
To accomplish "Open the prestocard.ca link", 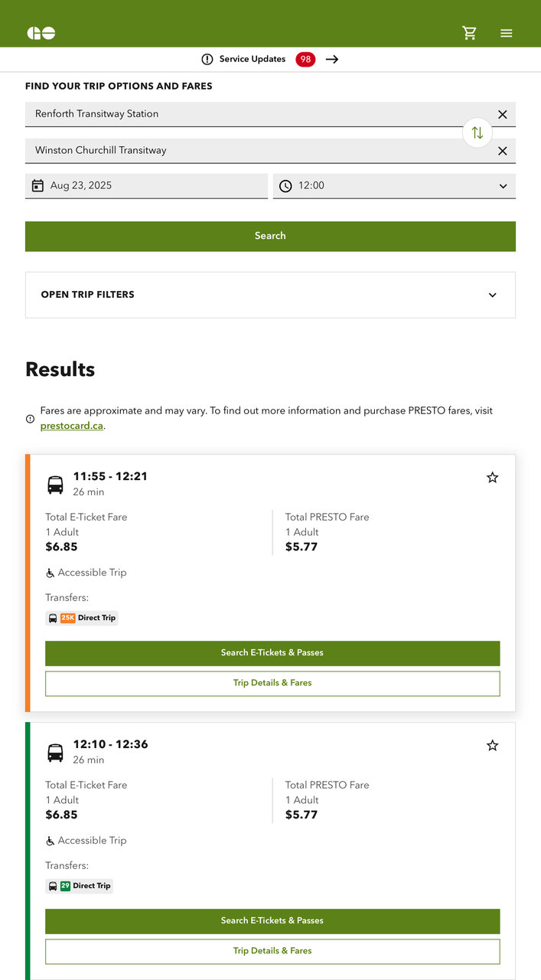I will point(72,426).
